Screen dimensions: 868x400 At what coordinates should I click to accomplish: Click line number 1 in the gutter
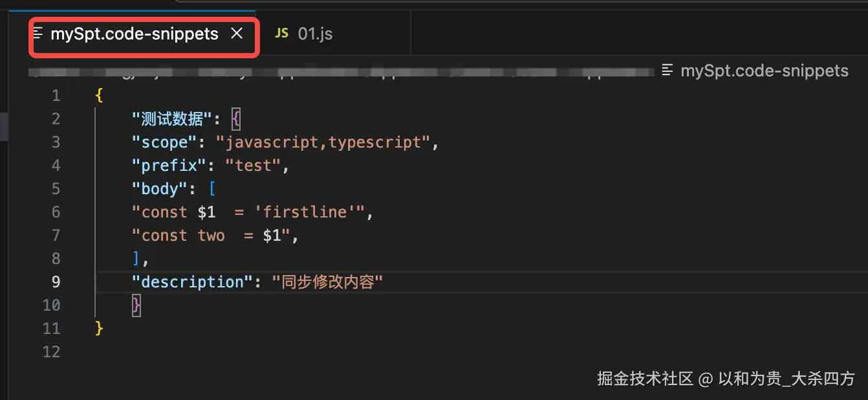click(56, 96)
